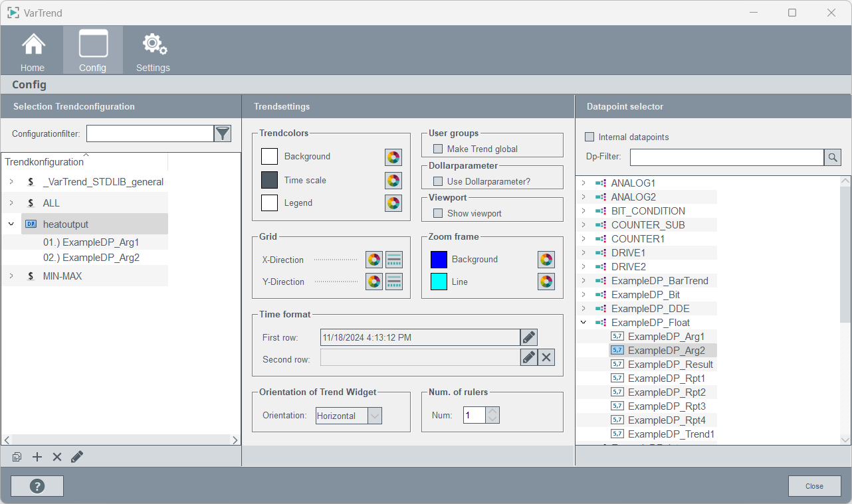Image resolution: width=852 pixels, height=504 pixels.
Task: Click the Zoom frame Line cyan swatch
Action: [439, 282]
